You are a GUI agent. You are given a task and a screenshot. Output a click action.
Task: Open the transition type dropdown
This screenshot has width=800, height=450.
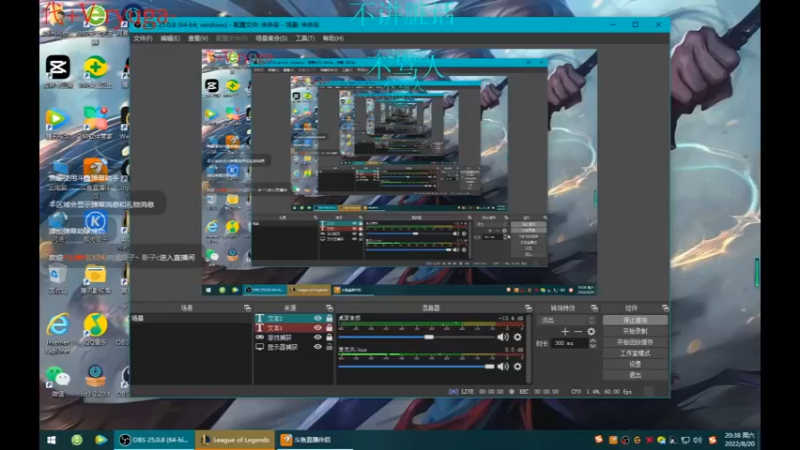(566, 320)
